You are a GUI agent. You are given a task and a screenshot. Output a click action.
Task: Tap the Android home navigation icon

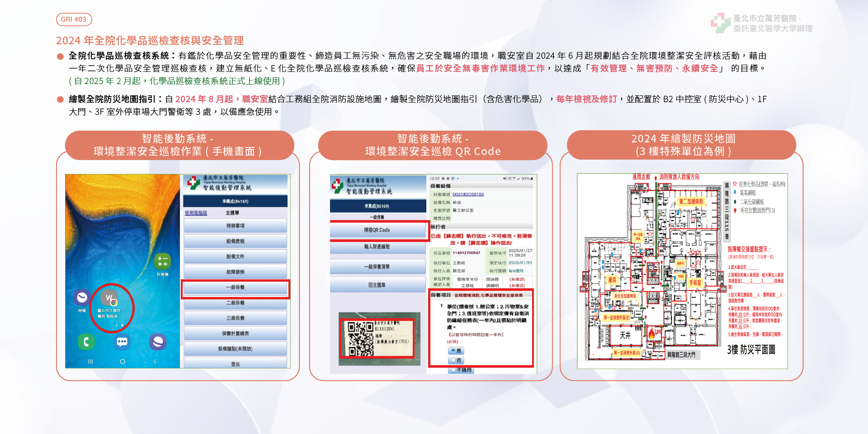[123, 362]
